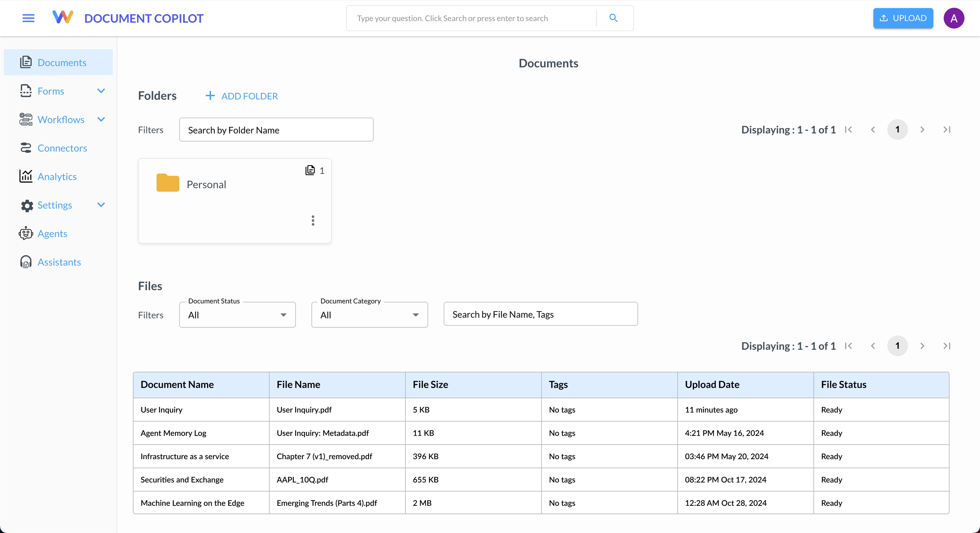Click the search magnifier icon
The height and width of the screenshot is (533, 980).
pyautogui.click(x=613, y=18)
